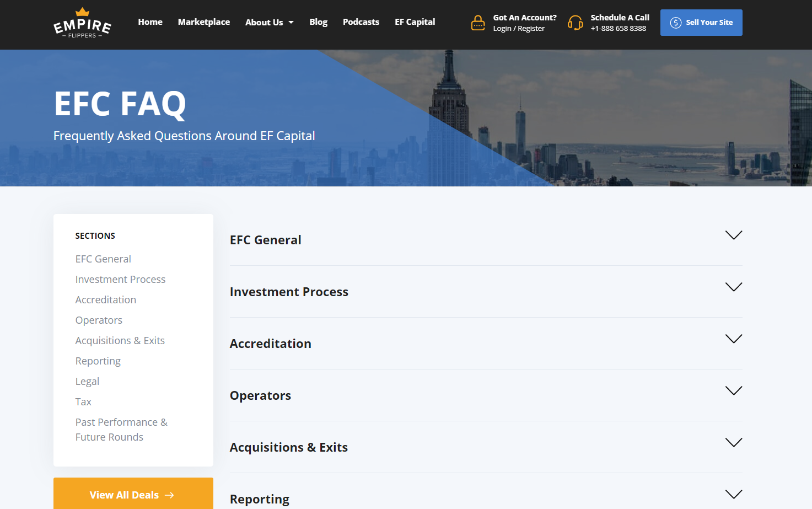
Task: Click the Login / Register link
Action: (519, 29)
